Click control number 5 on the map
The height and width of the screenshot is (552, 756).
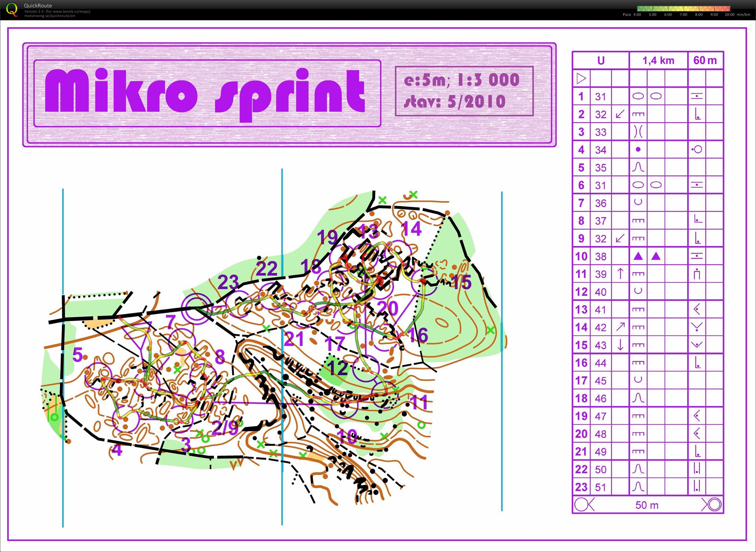(x=77, y=355)
